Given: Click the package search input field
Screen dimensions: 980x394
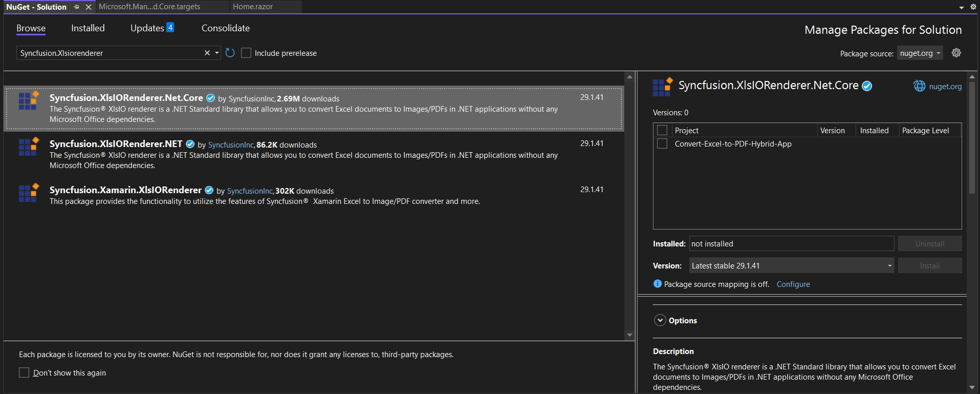Looking at the screenshot, I should click(x=110, y=53).
